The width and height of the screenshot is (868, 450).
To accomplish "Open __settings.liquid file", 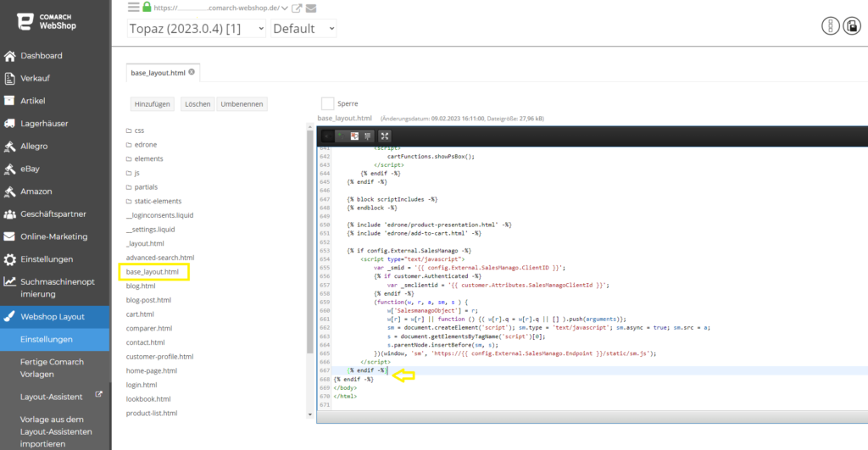I will [150, 229].
